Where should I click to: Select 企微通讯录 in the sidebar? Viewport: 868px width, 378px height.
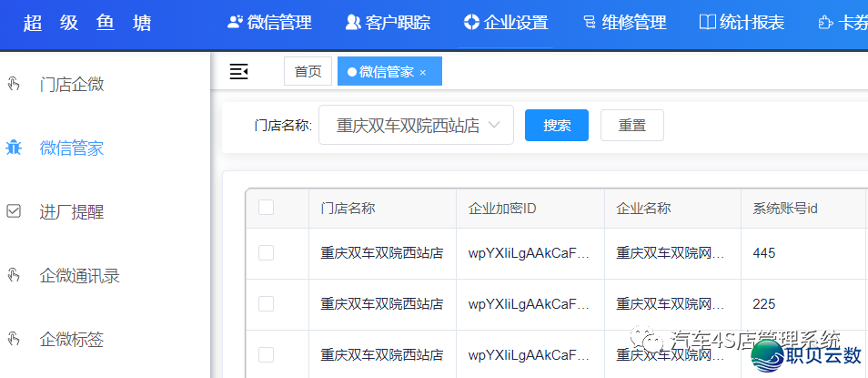pyautogui.click(x=79, y=275)
